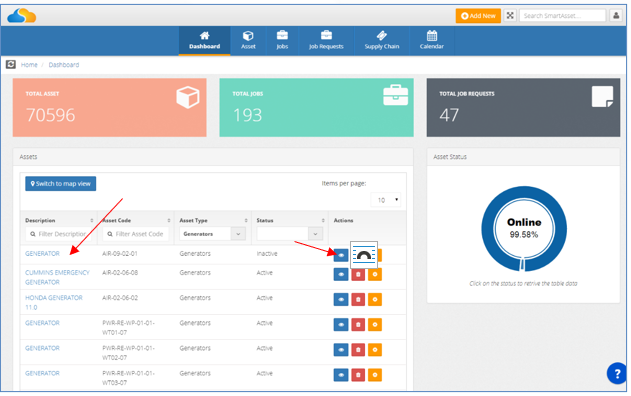Sort the table by Asset Type
Viewport: 631px width, 396px height.
(x=246, y=221)
